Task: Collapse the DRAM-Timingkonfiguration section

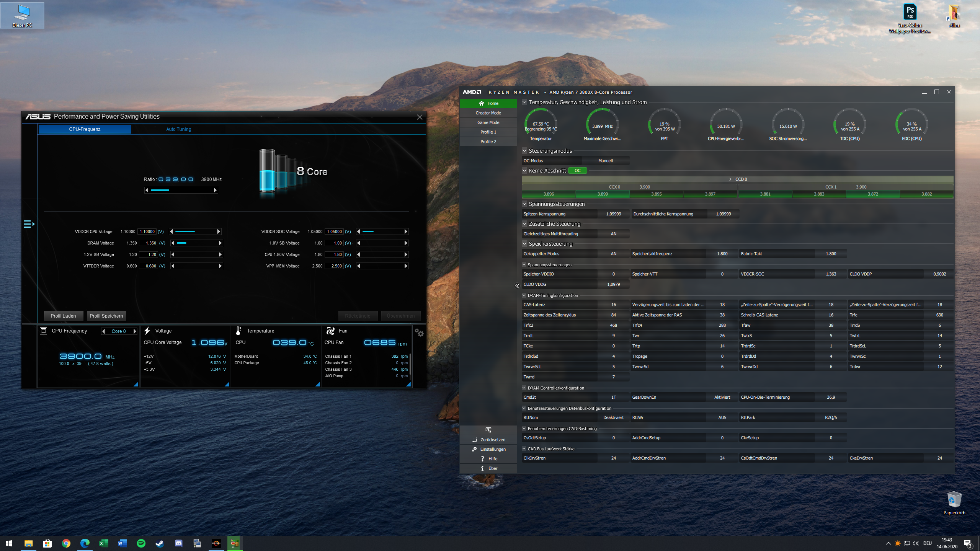Action: tap(524, 295)
